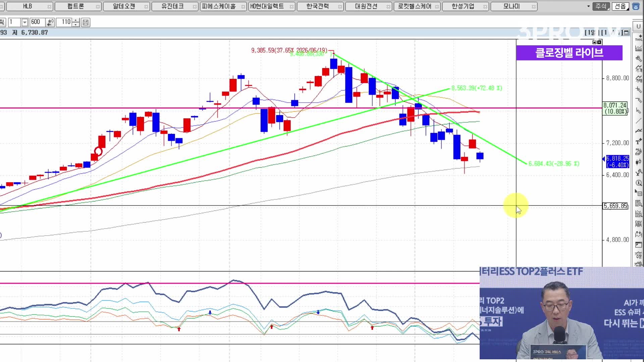The width and height of the screenshot is (644, 362).
Task: Add a text label with T+ tool
Action: pos(639,141)
